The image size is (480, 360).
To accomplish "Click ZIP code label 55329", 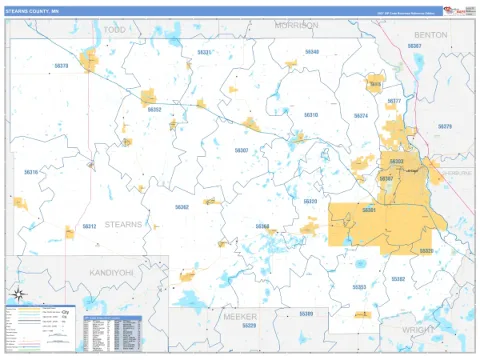I will click(x=249, y=325).
